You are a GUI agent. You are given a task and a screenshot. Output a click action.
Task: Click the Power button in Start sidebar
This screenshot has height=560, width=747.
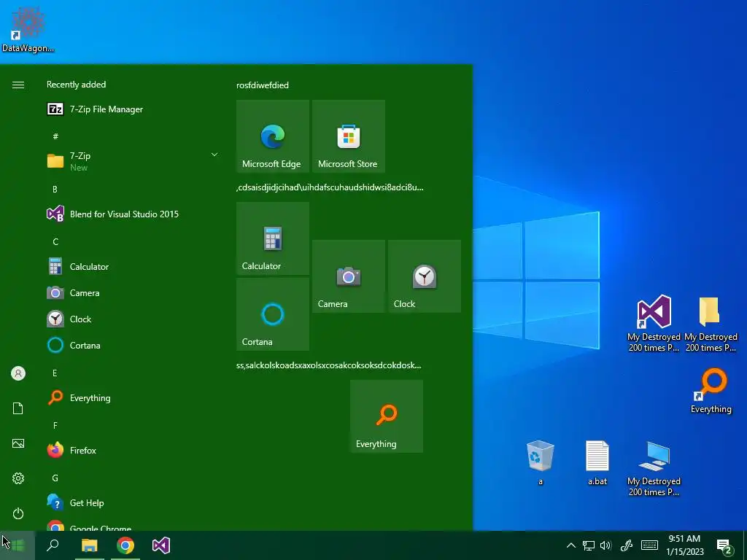click(18, 513)
